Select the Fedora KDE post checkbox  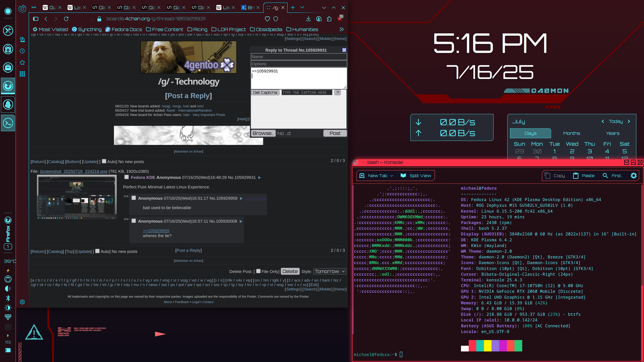[x=126, y=177]
